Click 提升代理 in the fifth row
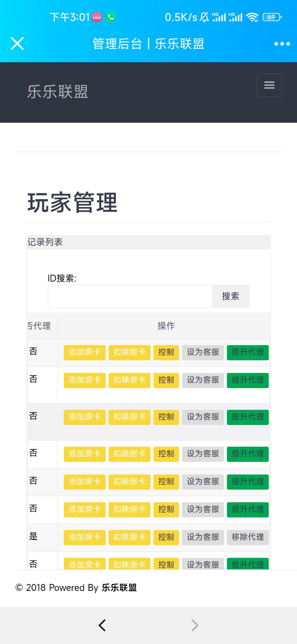Image resolution: width=297 pixels, height=644 pixels. coord(248,482)
